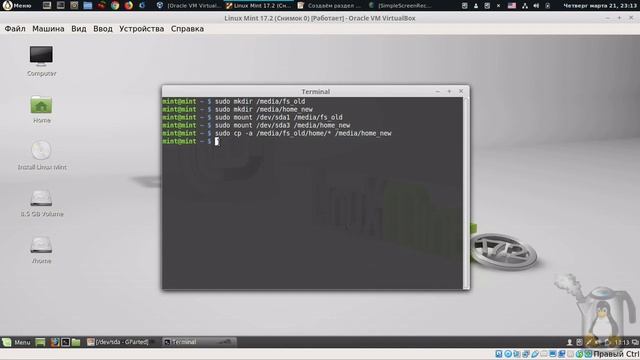Launch Firefox from the guest panel

pyautogui.click(x=55, y=342)
